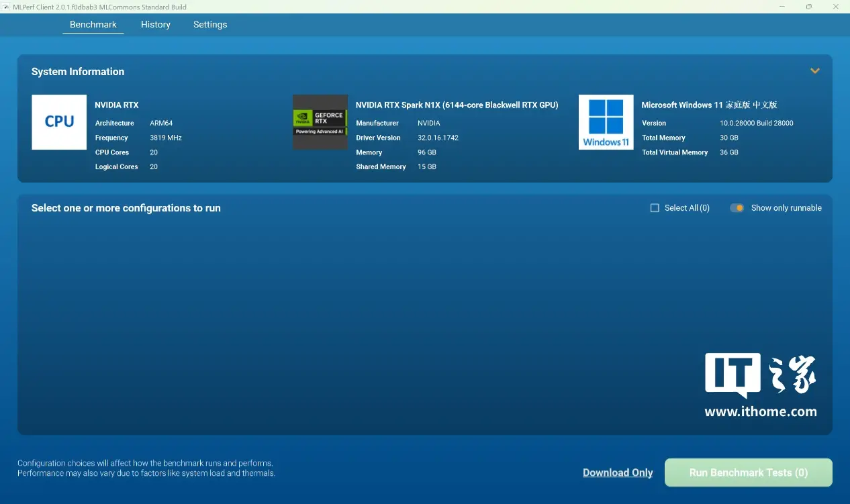This screenshot has height=504, width=850.
Task: Click driver version 32.0.16.1742
Action: tap(438, 138)
